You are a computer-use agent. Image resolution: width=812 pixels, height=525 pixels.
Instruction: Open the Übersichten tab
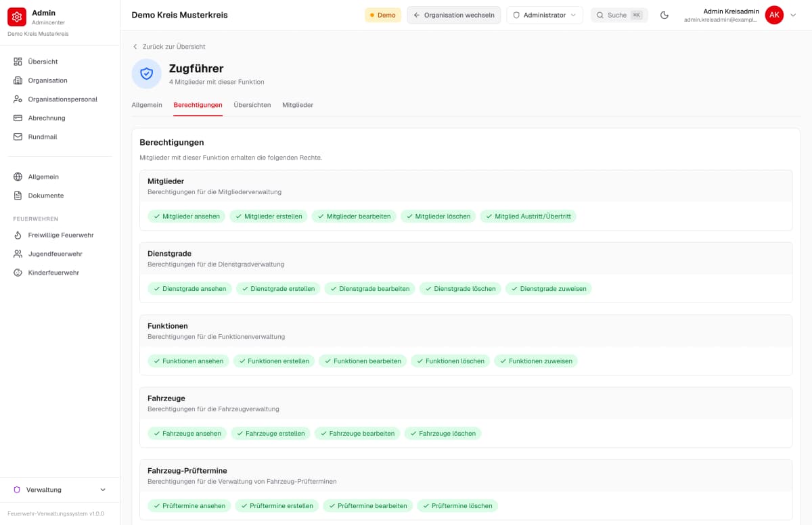[x=252, y=105]
